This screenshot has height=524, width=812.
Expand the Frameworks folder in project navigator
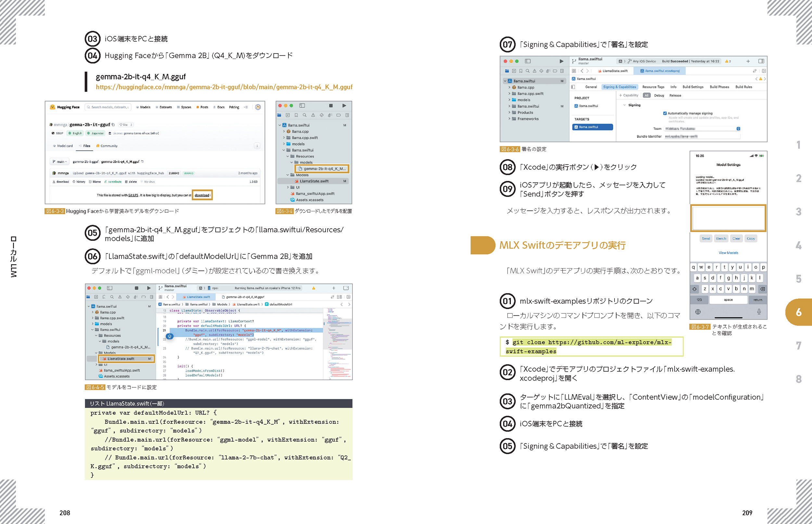[x=510, y=119]
